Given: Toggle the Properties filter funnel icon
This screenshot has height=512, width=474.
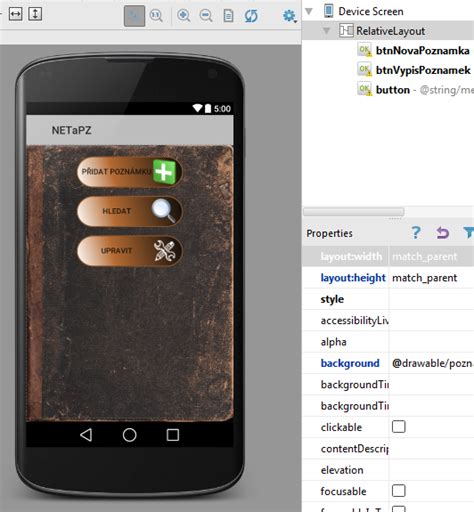Looking at the screenshot, I should click(469, 233).
